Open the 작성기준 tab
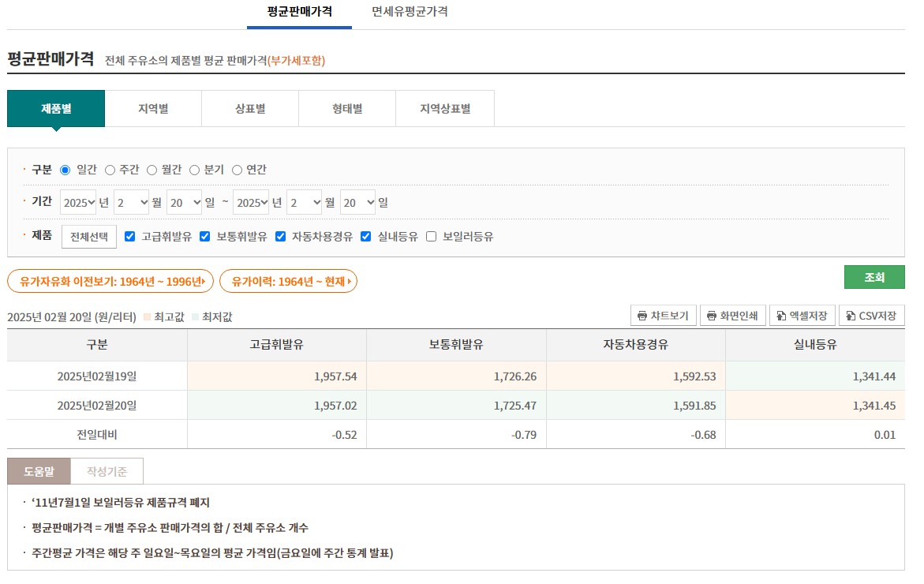This screenshot has width=924, height=584. (x=107, y=471)
